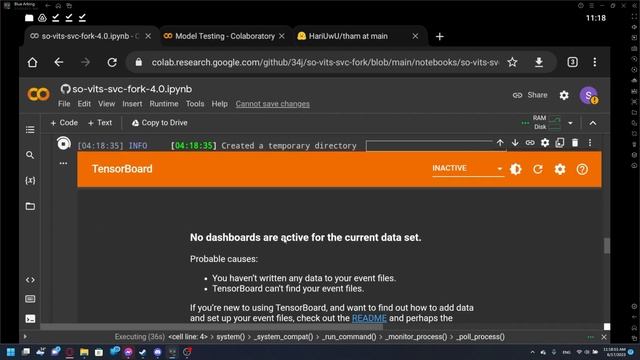Viewport: 640px width, 360px height.
Task: Close the so-vits-svc-fork-4.0.ipynb tab
Action: [x=148, y=36]
